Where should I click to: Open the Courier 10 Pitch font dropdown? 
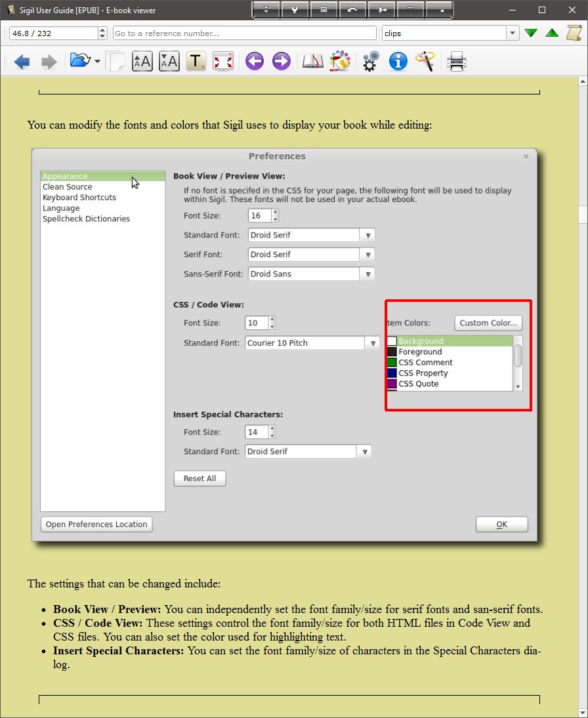373,343
